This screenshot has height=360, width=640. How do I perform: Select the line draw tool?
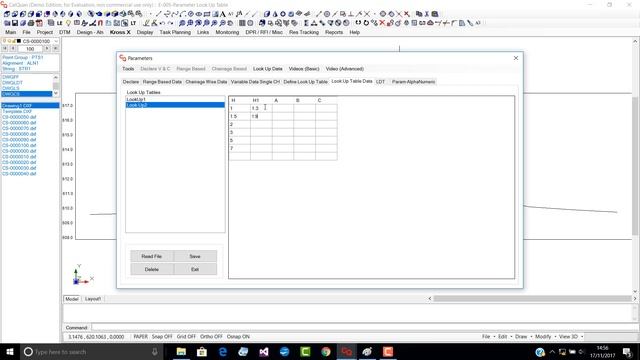coord(158,14)
